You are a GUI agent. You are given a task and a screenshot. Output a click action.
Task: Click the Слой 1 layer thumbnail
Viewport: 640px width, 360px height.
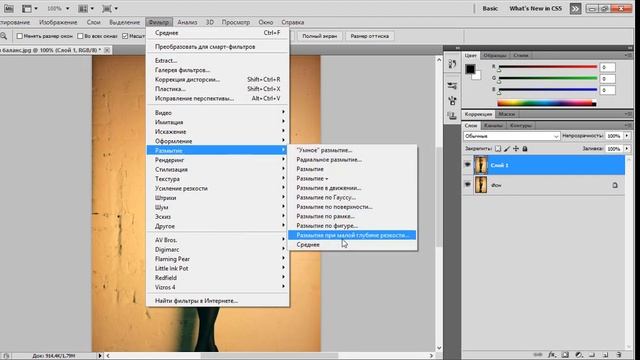coord(481,165)
